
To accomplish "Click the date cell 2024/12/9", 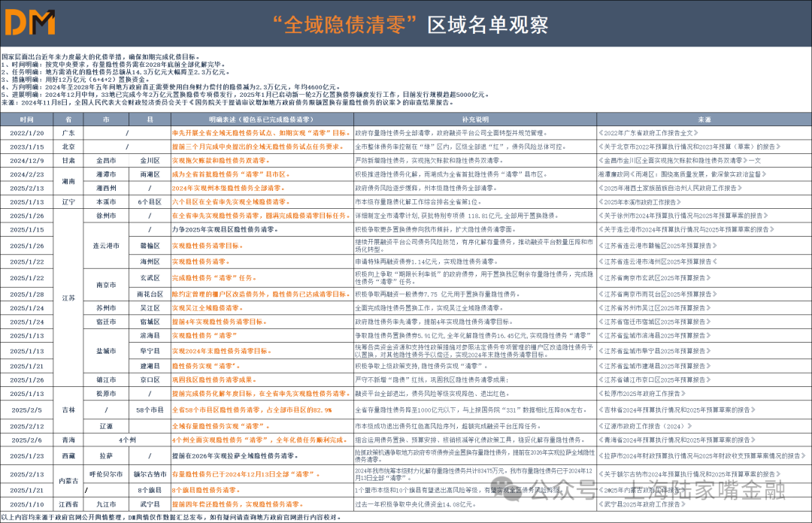I will tap(26, 160).
